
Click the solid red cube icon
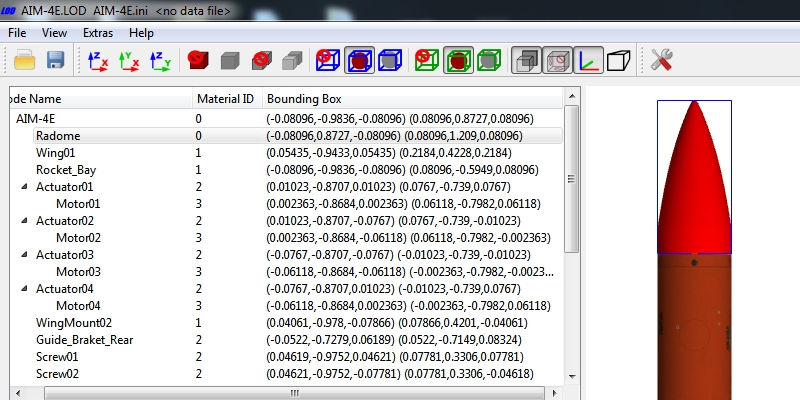(x=198, y=60)
